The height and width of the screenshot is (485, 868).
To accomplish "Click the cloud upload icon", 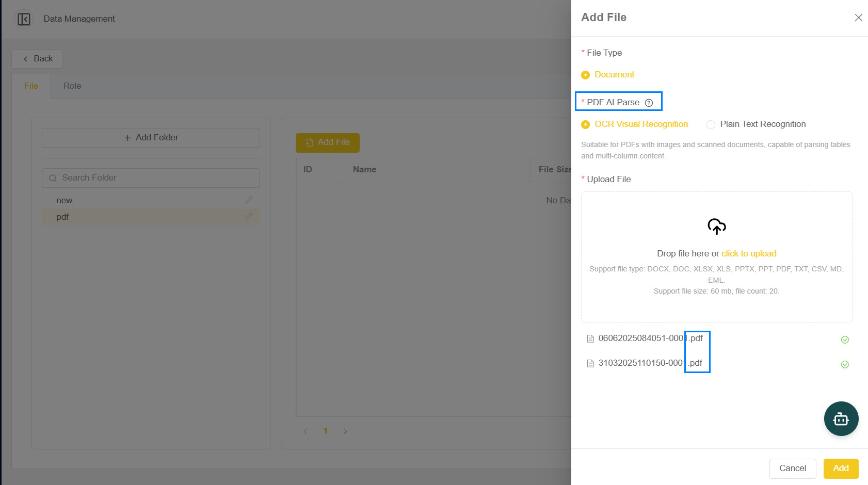I will coord(717,227).
